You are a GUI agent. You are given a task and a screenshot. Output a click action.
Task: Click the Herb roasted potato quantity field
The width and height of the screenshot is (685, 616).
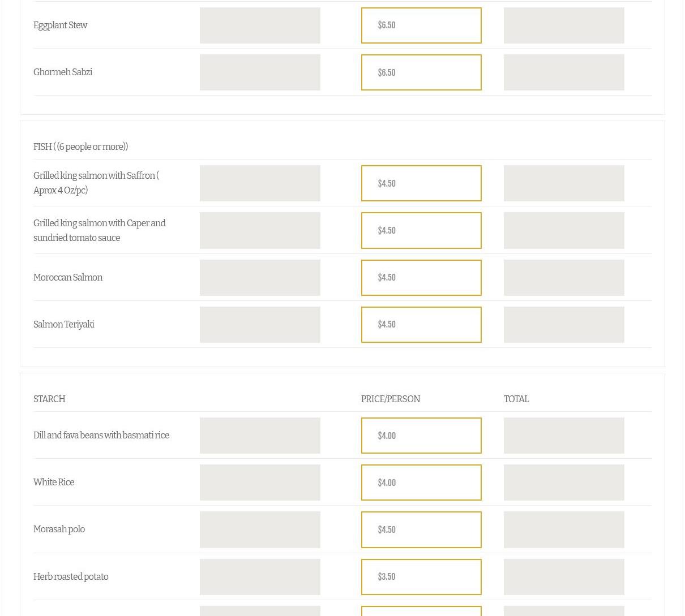260,577
